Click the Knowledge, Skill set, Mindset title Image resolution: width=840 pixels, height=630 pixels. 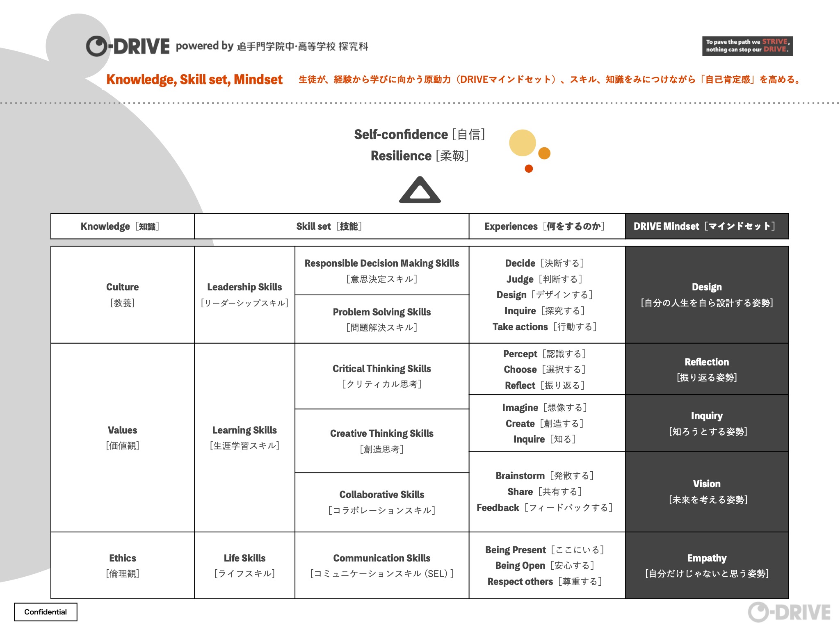(194, 80)
